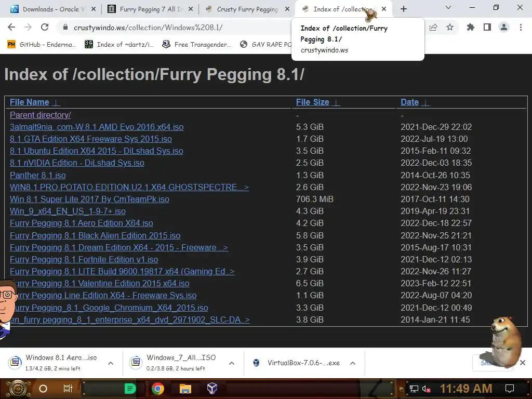Image resolution: width=532 pixels, height=399 pixels.
Task: Open the Start menu orb
Action: pos(18,389)
